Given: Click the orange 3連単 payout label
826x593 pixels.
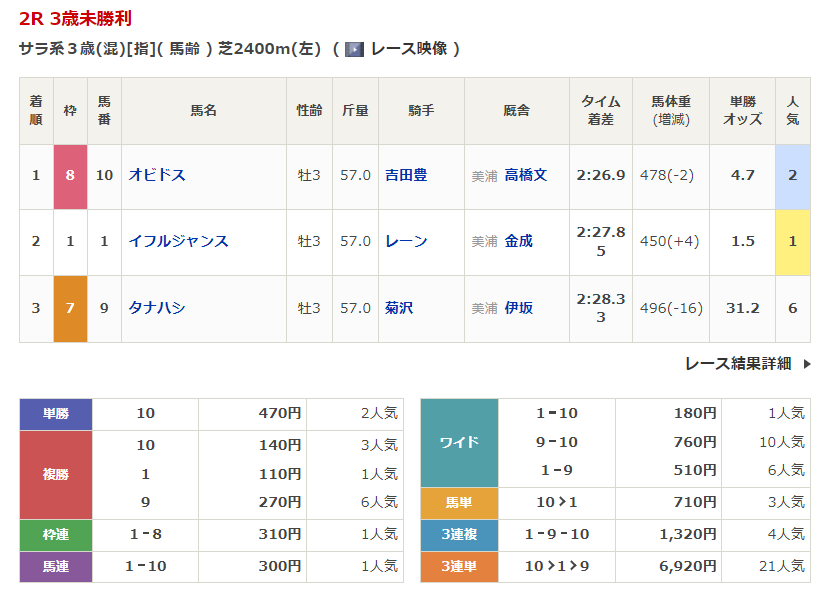Looking at the screenshot, I should (459, 567).
